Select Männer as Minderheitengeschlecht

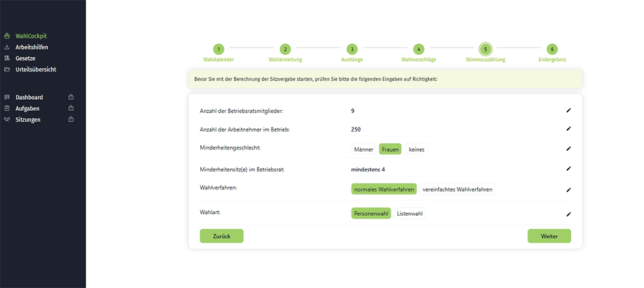coord(363,149)
